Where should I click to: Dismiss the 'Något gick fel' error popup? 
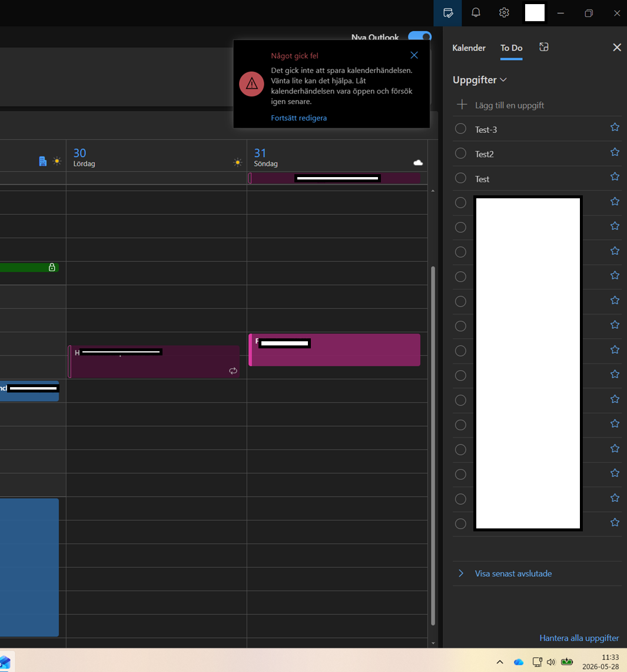414,55
